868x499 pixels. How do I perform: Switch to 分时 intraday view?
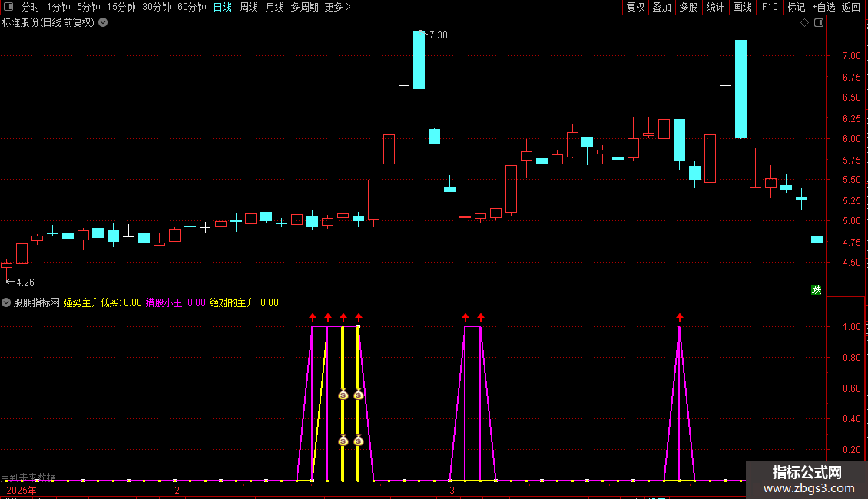click(31, 7)
